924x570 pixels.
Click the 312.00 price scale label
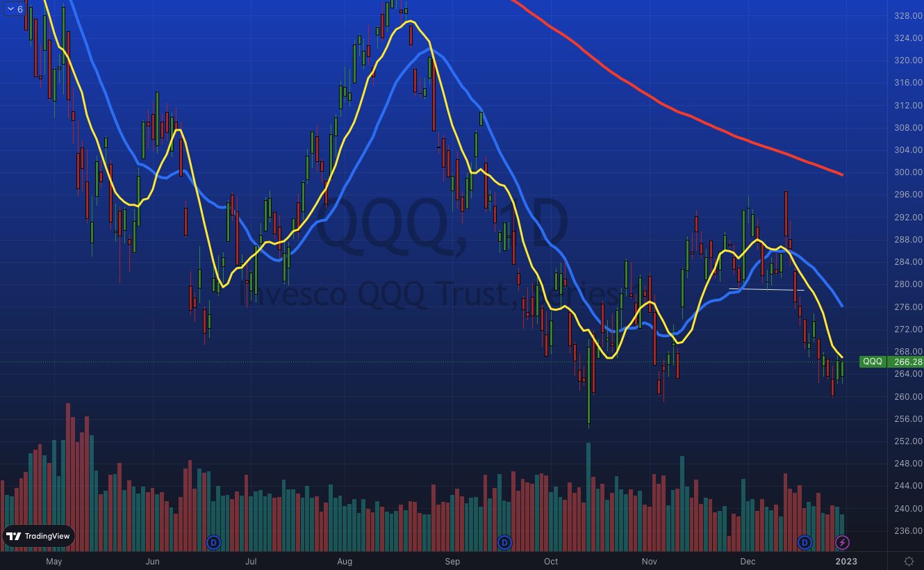908,105
